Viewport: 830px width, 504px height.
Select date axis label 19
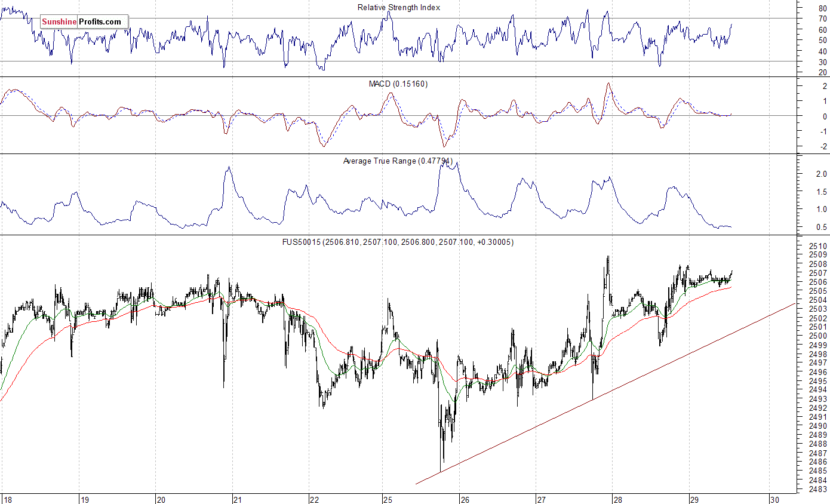coord(85,499)
